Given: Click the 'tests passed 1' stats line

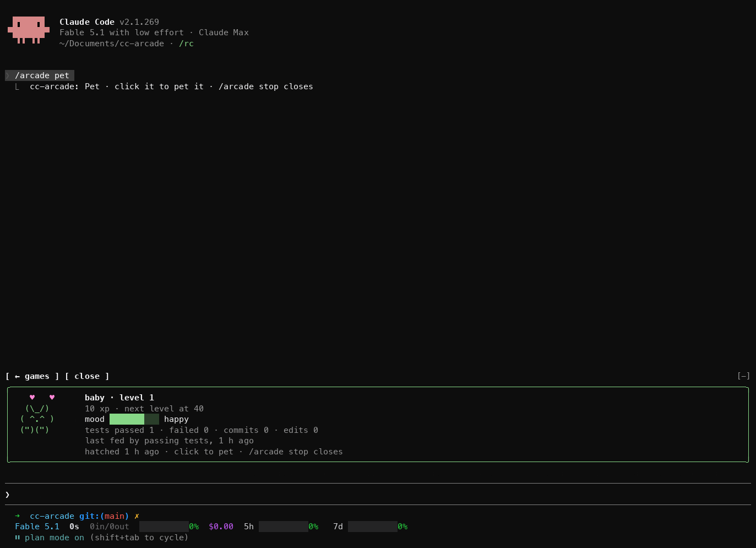Looking at the screenshot, I should 202,430.
